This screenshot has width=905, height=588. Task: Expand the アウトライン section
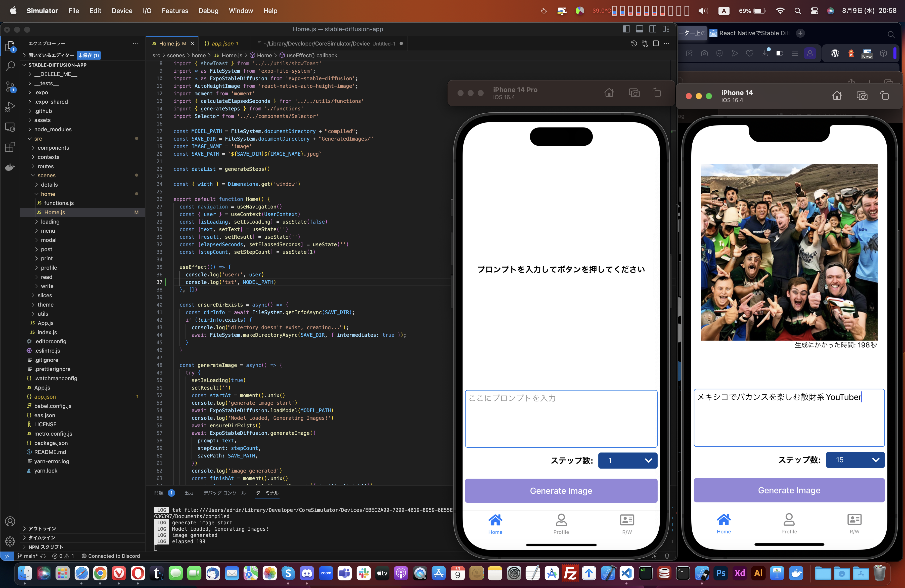[42, 528]
